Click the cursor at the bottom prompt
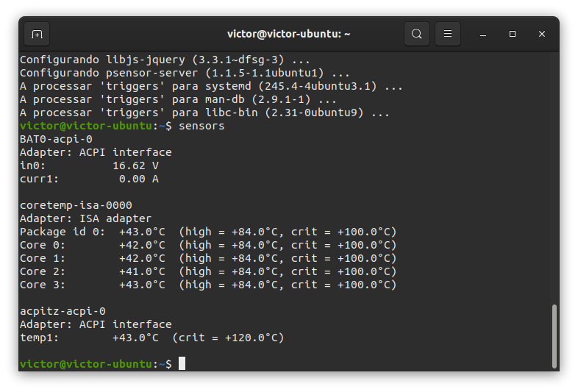The height and width of the screenshot is (392, 578). point(182,363)
